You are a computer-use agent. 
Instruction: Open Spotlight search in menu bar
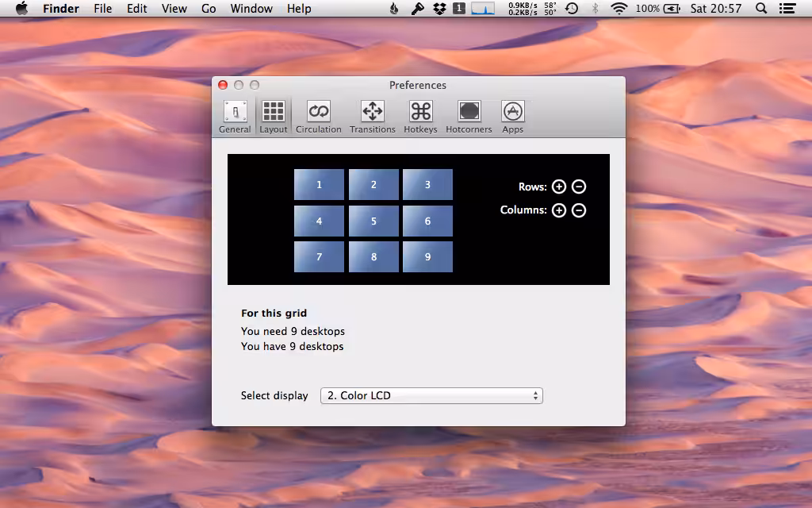click(761, 8)
